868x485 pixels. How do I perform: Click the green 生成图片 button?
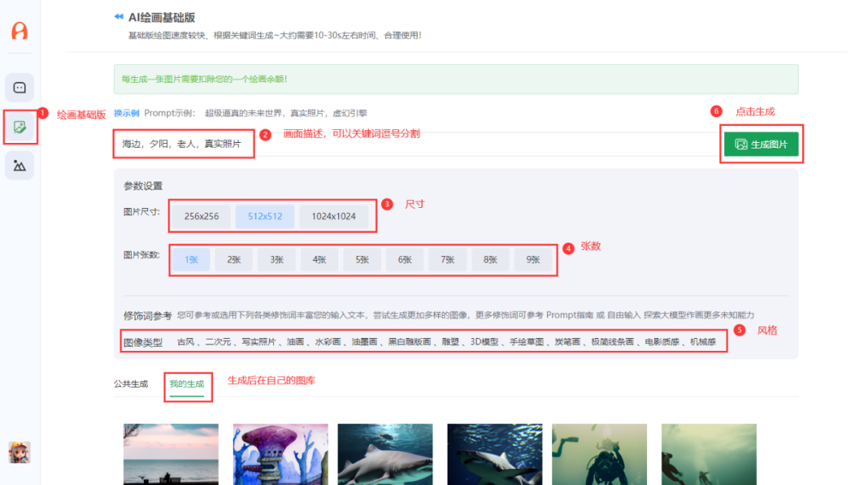(x=760, y=145)
